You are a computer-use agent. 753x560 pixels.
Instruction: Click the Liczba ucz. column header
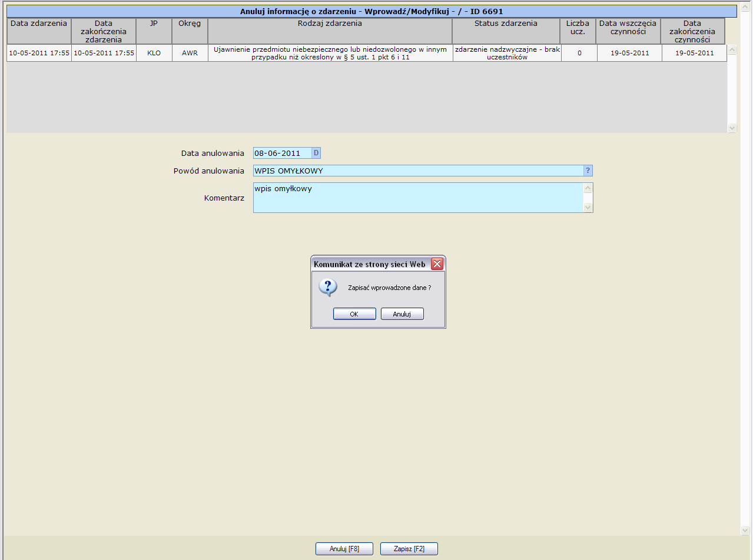[x=578, y=31]
